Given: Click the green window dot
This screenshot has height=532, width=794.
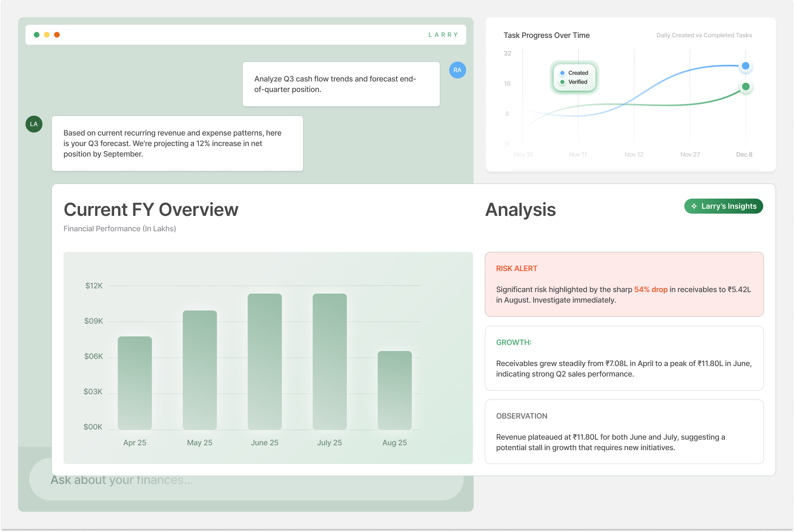Looking at the screenshot, I should coord(36,35).
